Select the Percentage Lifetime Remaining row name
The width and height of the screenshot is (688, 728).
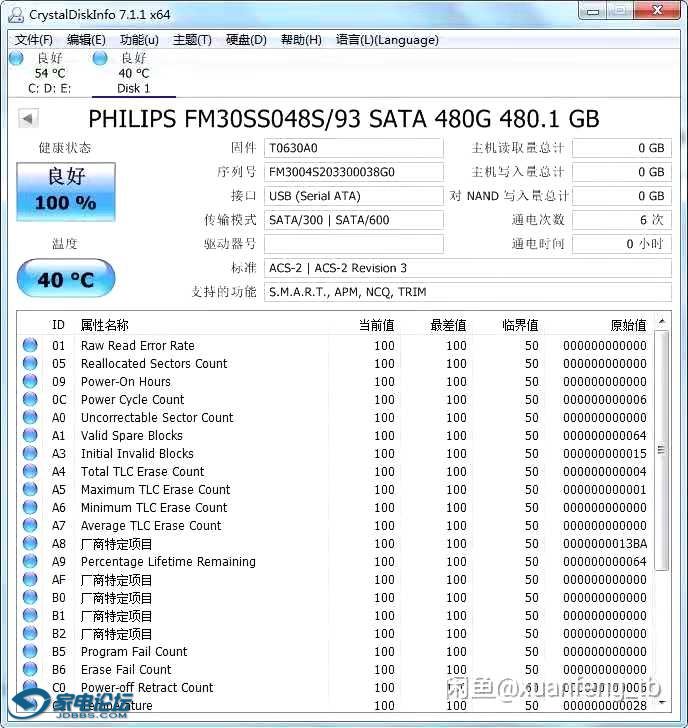pos(168,561)
